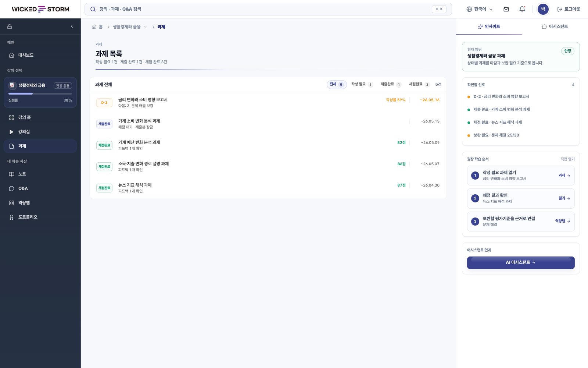Open the 한국어 language dropdown
The height and width of the screenshot is (368, 588).
[x=480, y=9]
